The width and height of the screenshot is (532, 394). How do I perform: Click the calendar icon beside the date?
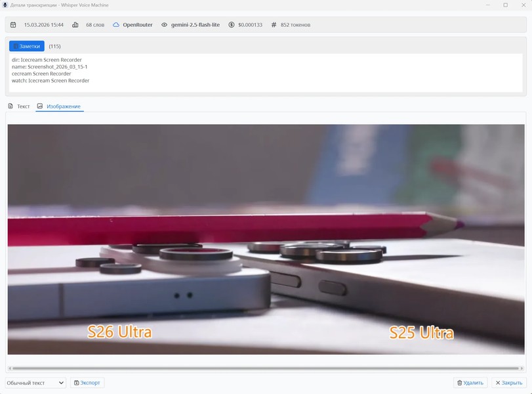pos(13,25)
